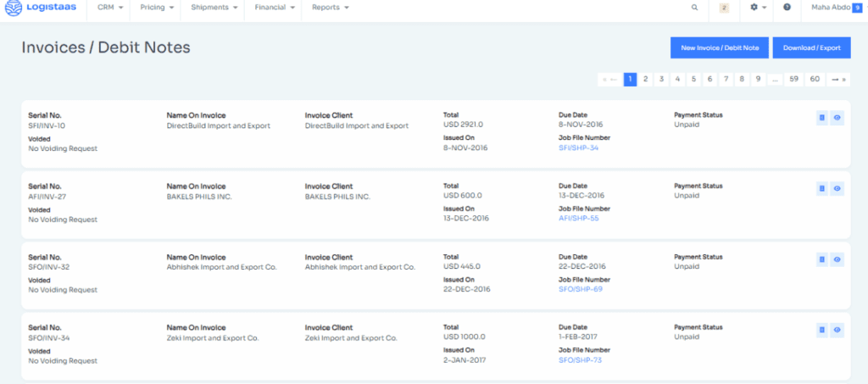This screenshot has height=384, width=868.
Task: Open the Financial menu
Action: 275,8
